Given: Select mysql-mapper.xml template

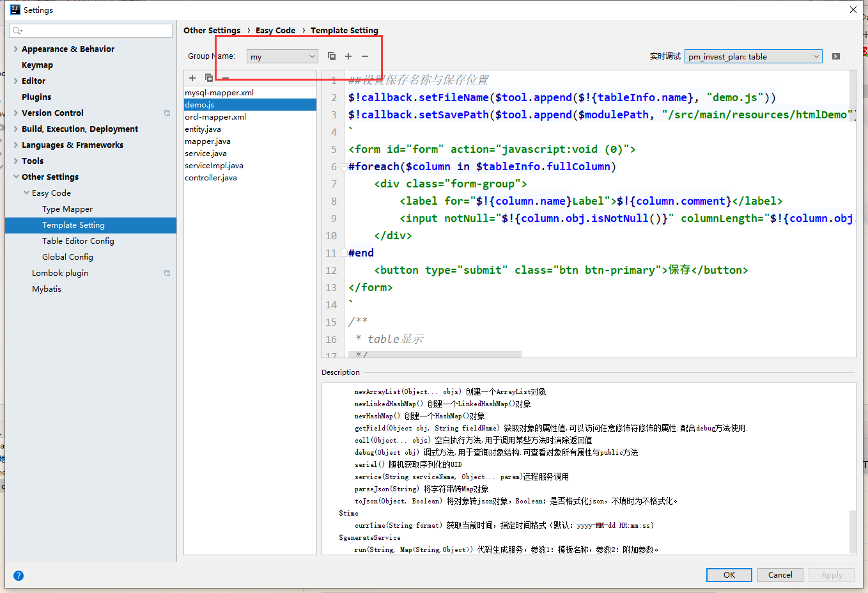Looking at the screenshot, I should coord(250,93).
